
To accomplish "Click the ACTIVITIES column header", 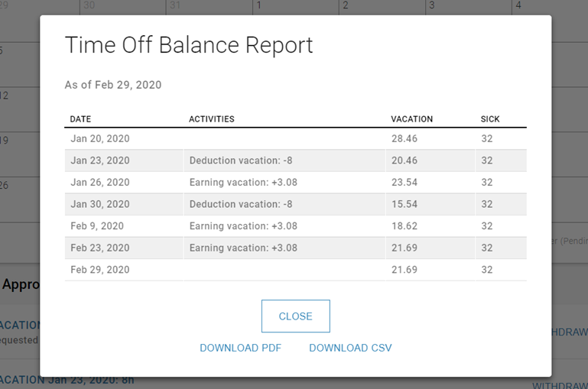I will 212,119.
